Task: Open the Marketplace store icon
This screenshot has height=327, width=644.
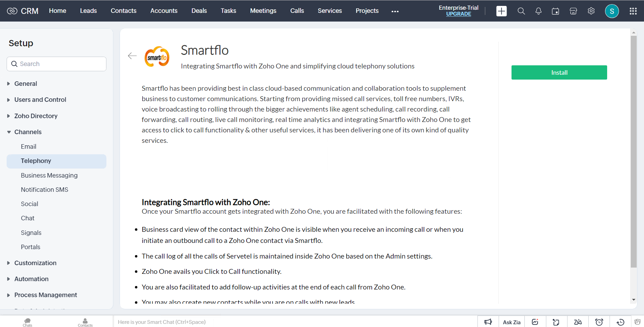Action: pos(573,11)
